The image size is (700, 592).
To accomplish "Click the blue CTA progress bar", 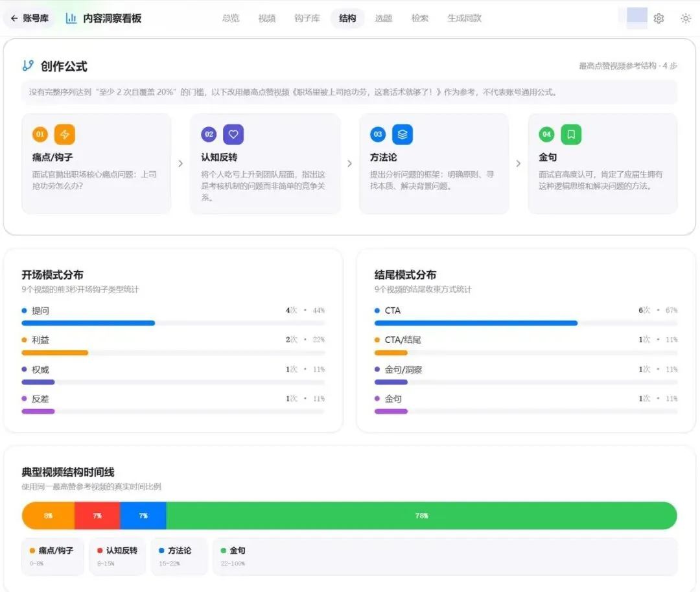I will (476, 323).
